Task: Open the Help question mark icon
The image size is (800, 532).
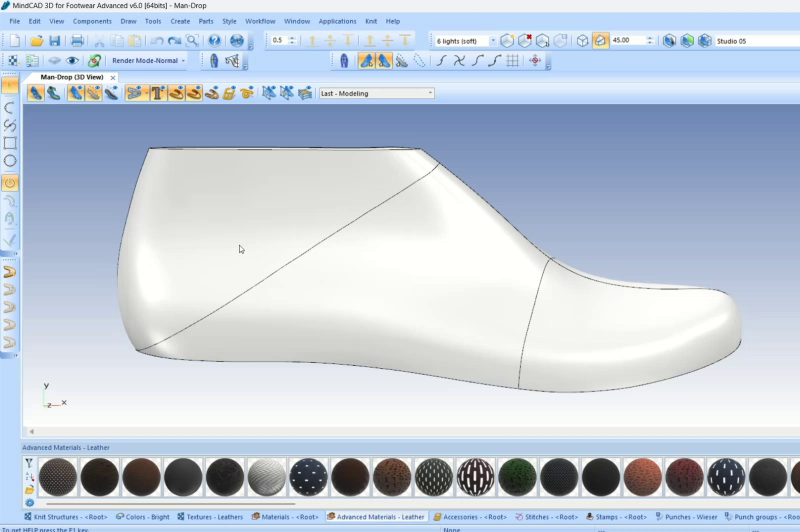Action: point(214,41)
